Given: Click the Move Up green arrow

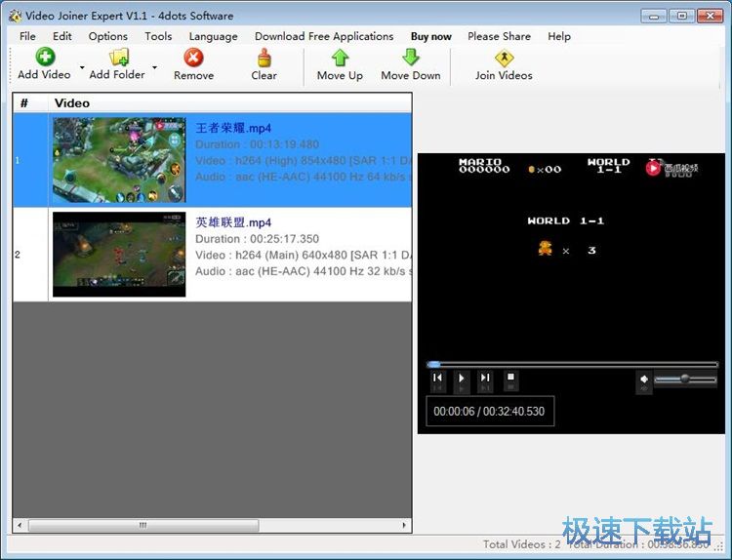Looking at the screenshot, I should pyautogui.click(x=340, y=58).
